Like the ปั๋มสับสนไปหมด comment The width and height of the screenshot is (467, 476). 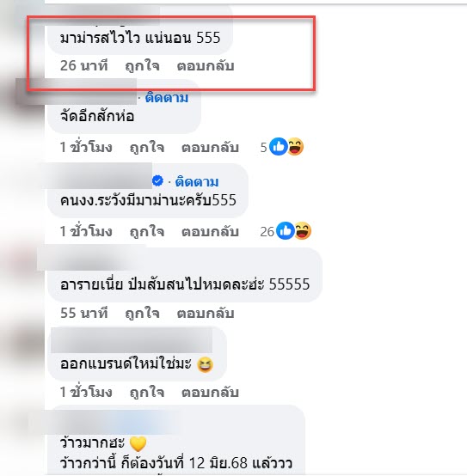tap(142, 314)
